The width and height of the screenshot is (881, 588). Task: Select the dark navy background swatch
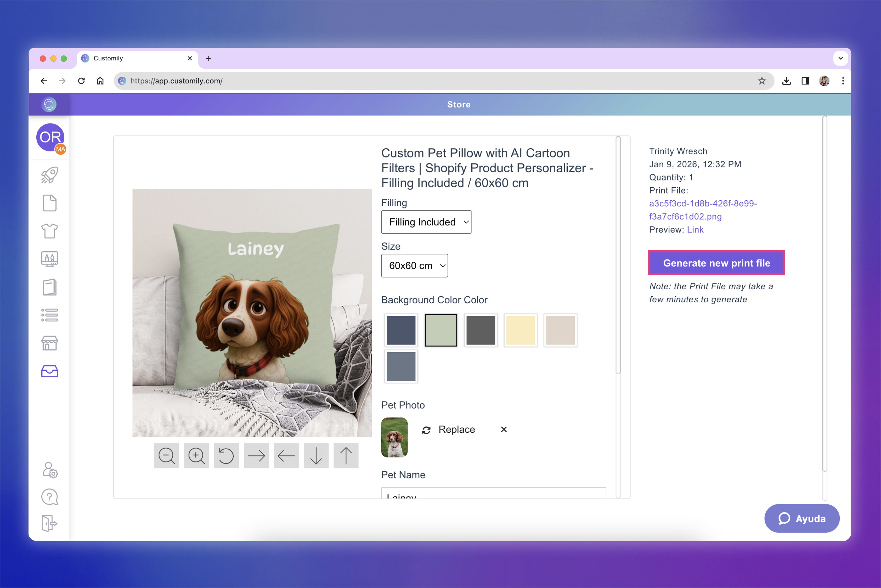pyautogui.click(x=401, y=330)
